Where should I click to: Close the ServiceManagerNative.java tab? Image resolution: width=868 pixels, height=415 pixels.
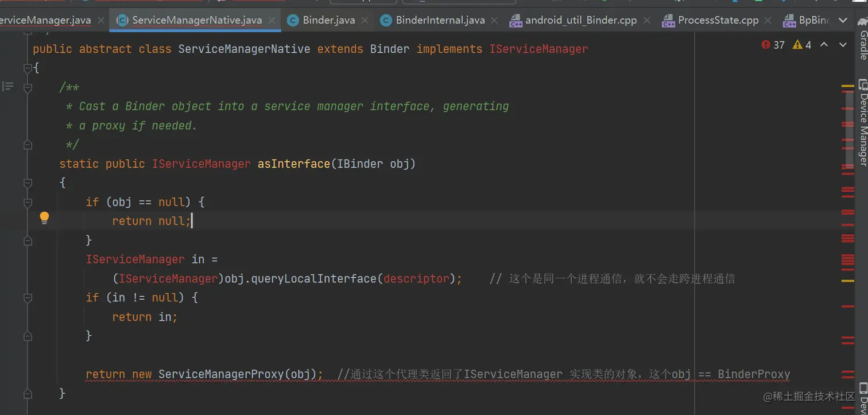pos(272,20)
